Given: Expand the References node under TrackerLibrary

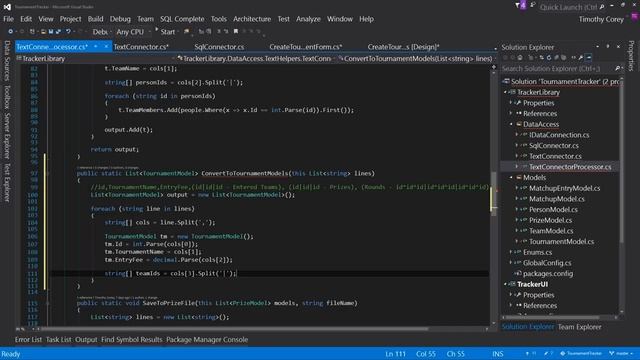Looking at the screenshot, I should (511, 113).
